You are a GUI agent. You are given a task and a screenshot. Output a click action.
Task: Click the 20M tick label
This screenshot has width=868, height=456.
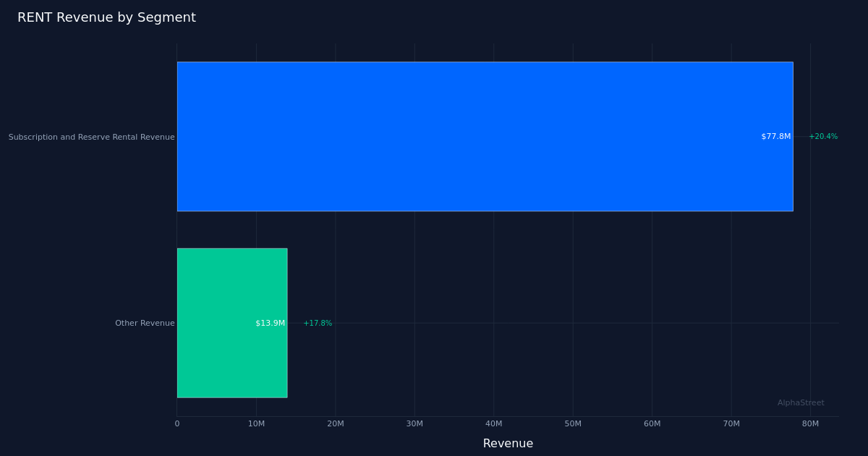[x=336, y=424]
